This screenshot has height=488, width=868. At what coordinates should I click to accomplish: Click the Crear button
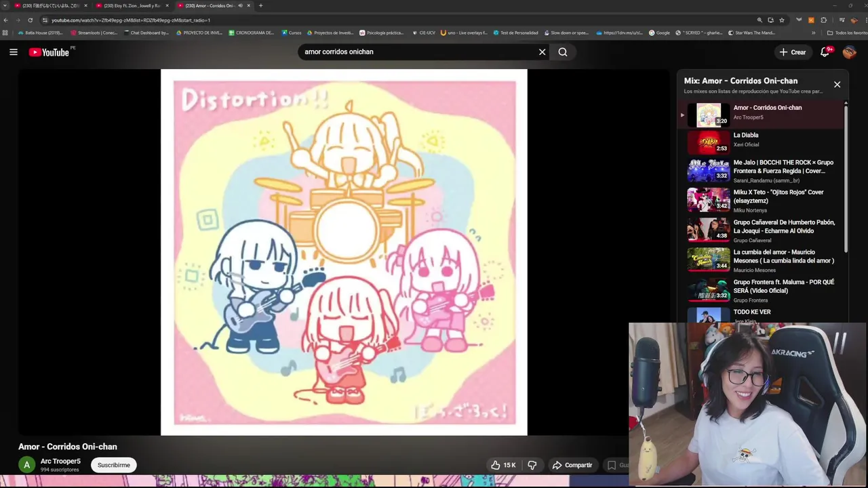pyautogui.click(x=792, y=52)
